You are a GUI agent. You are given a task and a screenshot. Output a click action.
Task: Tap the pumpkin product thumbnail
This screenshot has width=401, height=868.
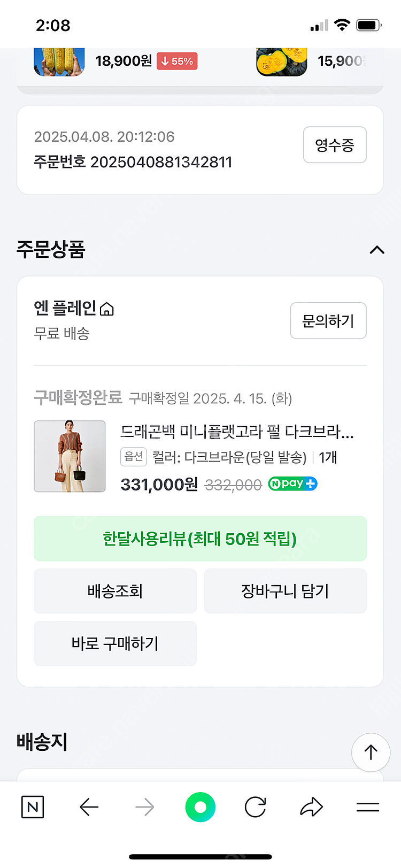click(281, 61)
